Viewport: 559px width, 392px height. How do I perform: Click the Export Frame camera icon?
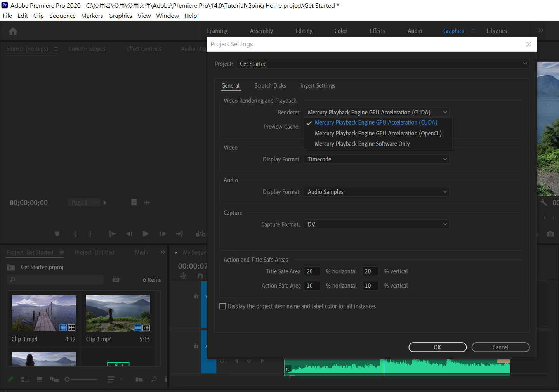550,234
